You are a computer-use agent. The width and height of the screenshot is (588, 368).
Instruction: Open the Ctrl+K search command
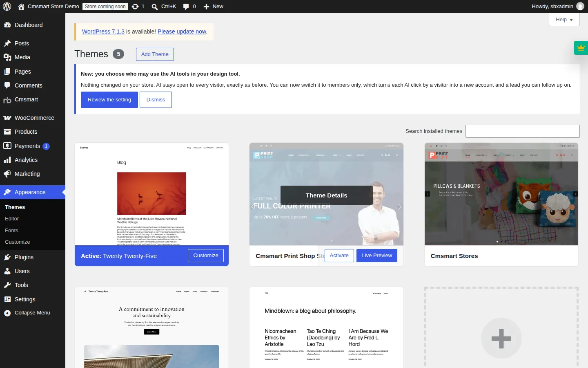[164, 7]
